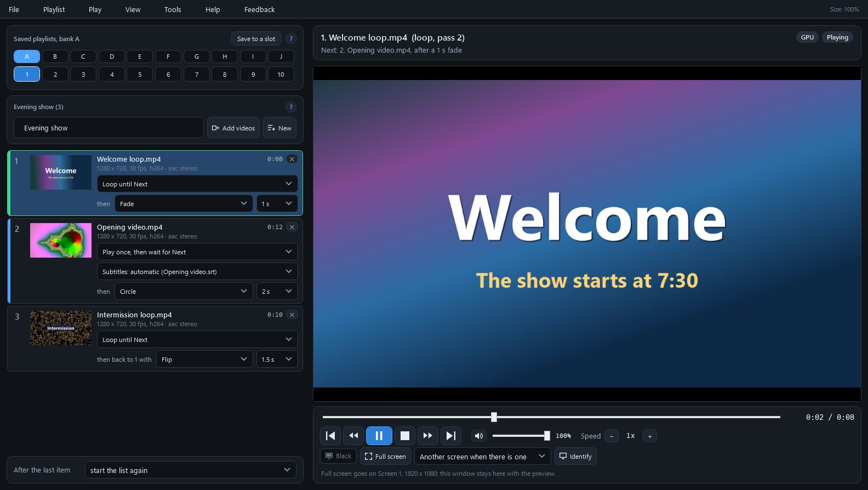Add videos to the playlist
868x490 pixels.
point(233,128)
